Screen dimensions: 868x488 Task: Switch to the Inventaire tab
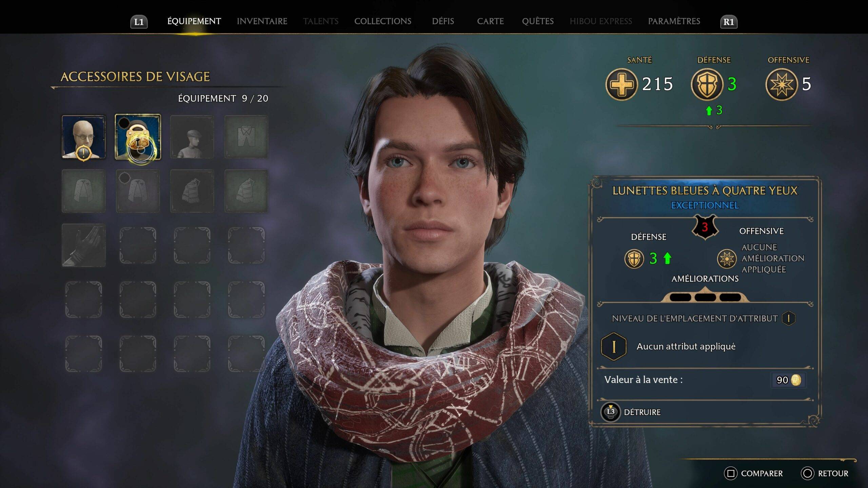click(x=262, y=21)
